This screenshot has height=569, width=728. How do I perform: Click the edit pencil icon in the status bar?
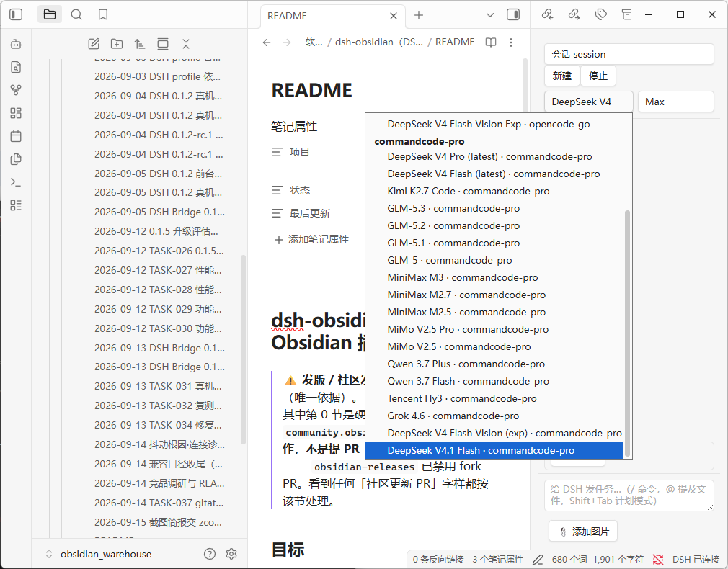coord(538,560)
